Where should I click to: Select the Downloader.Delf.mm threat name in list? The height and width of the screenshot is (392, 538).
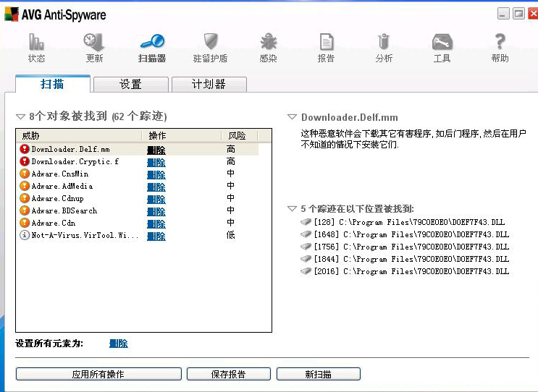pos(71,149)
